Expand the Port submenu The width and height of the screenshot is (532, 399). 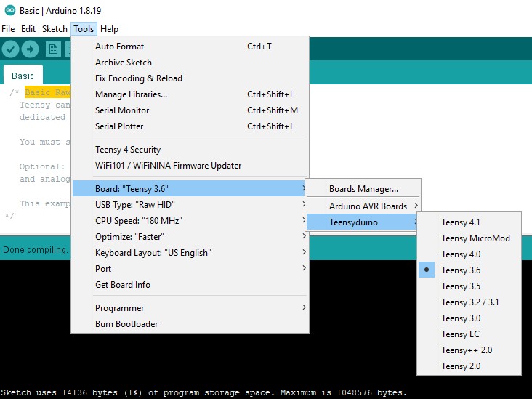pyautogui.click(x=190, y=268)
